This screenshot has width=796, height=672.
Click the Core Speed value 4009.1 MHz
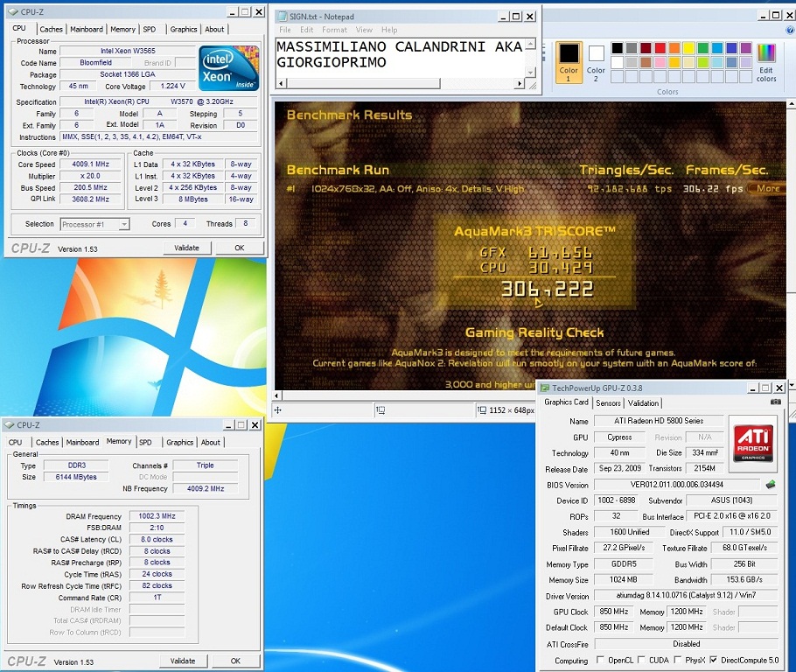pos(90,164)
